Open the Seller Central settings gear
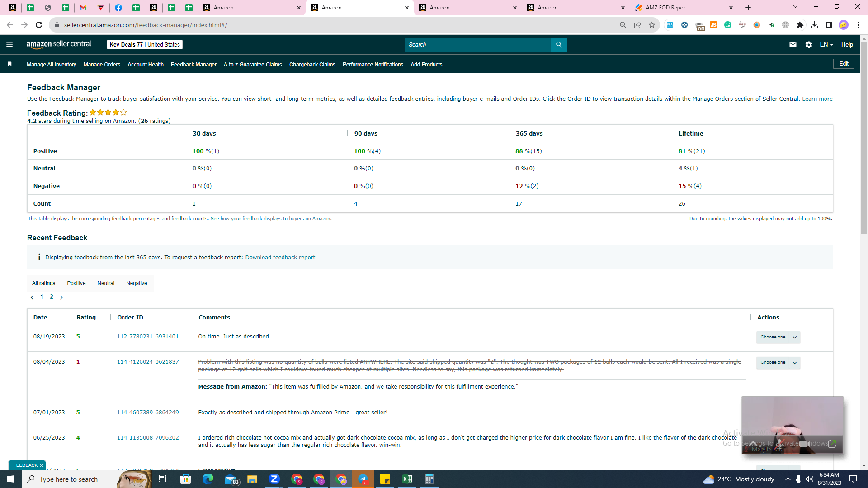The image size is (868, 488). click(x=809, y=45)
